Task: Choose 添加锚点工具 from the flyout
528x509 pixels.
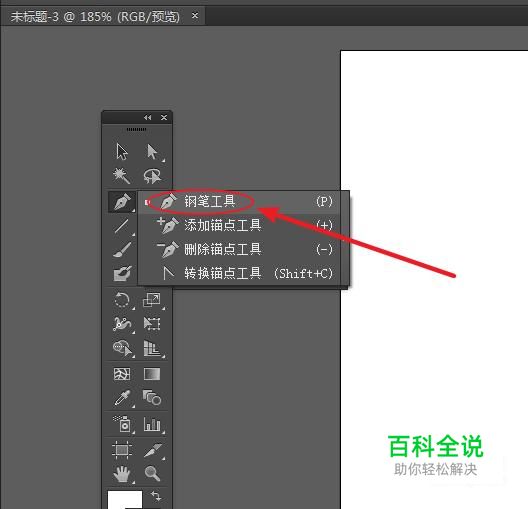Action: point(239,225)
